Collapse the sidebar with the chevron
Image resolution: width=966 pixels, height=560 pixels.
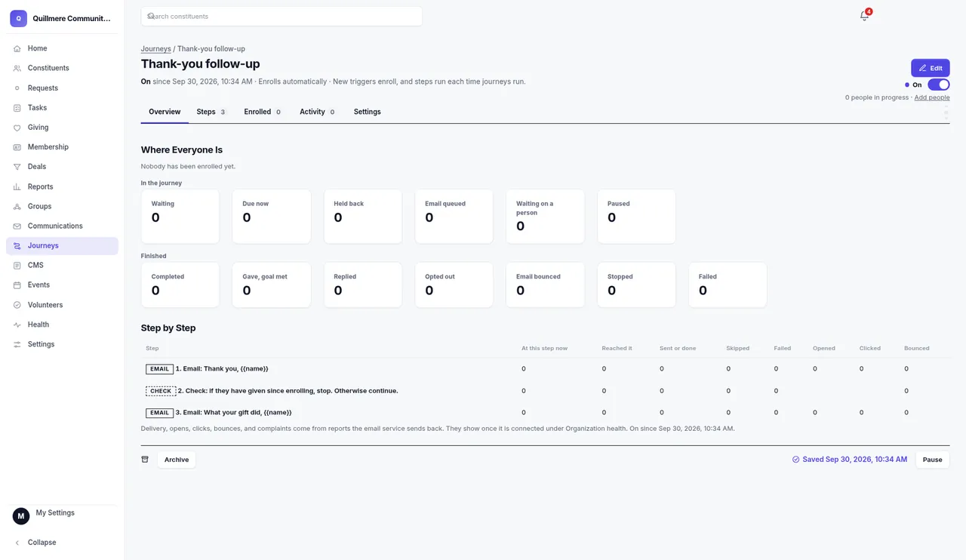(17, 543)
